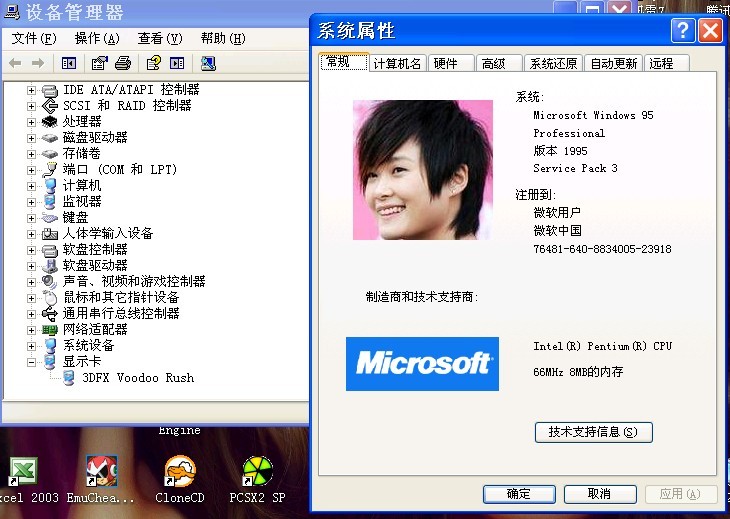Toggle the console tree view toolbar icon
The height and width of the screenshot is (519, 730).
[69, 63]
